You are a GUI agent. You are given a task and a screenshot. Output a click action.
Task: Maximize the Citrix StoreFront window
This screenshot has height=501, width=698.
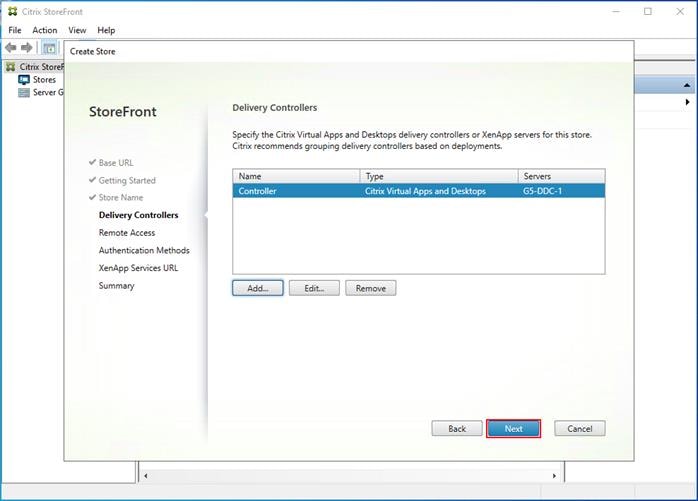click(648, 11)
